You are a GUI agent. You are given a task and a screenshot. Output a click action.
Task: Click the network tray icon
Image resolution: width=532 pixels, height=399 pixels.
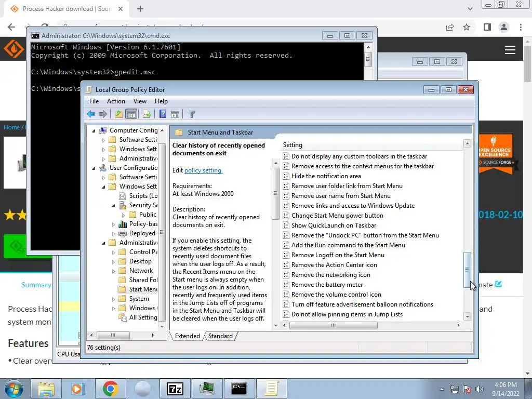point(454,389)
